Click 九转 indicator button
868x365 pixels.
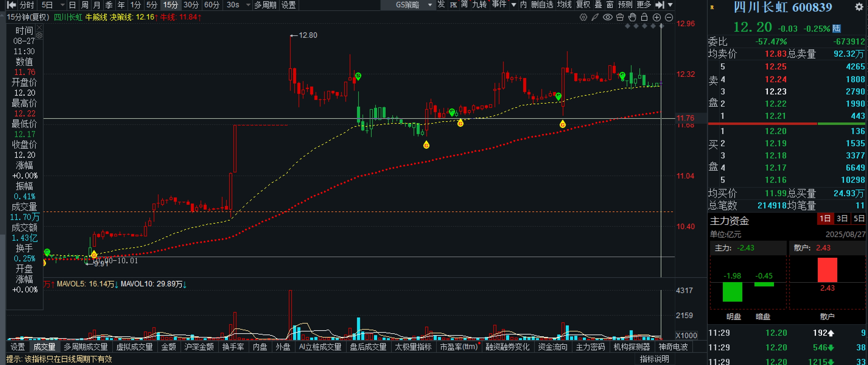479,5
